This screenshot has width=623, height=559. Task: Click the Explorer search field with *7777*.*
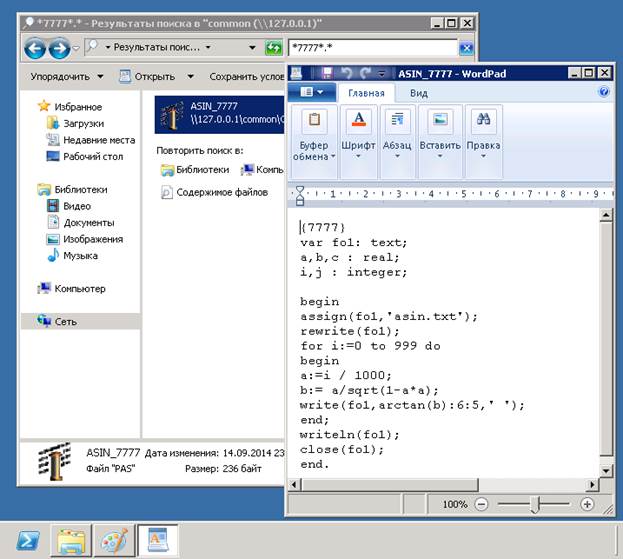point(373,48)
